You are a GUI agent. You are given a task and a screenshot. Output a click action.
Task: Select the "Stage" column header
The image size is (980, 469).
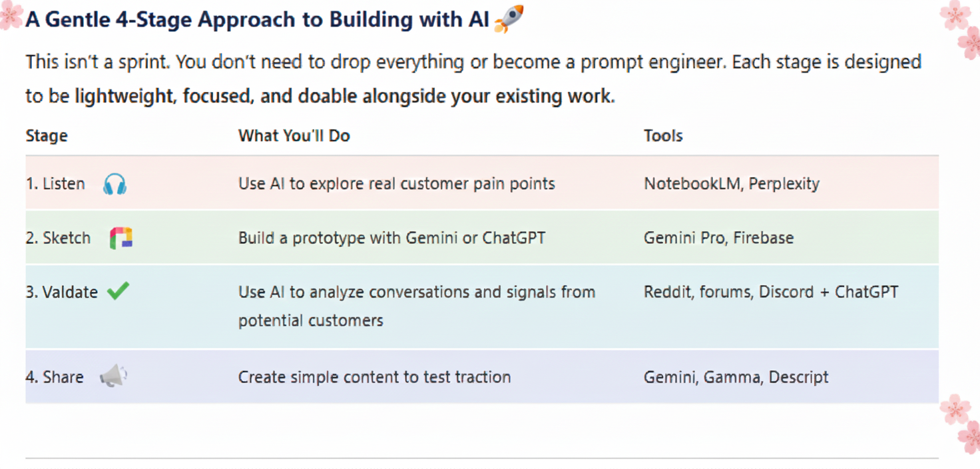47,136
